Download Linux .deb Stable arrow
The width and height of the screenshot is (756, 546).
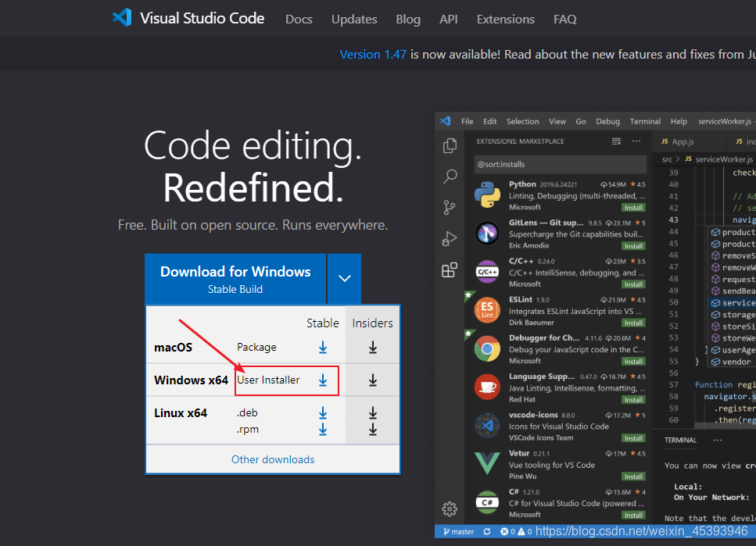pyautogui.click(x=323, y=413)
